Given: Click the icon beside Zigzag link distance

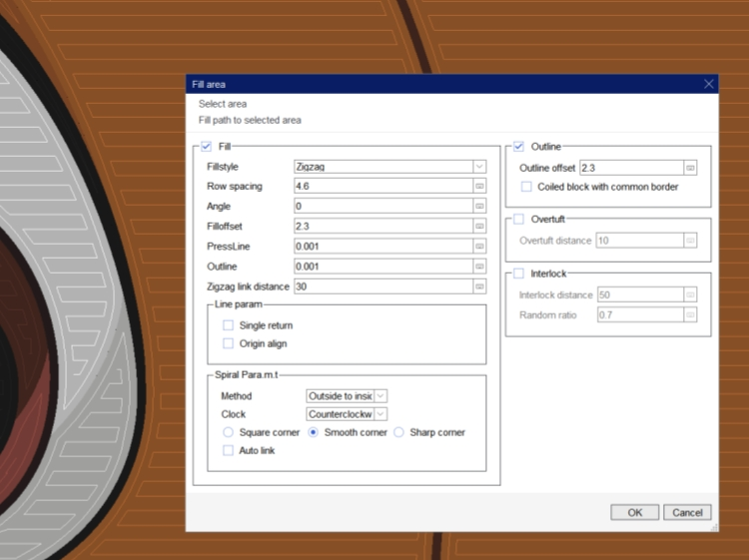Looking at the screenshot, I should coord(479,286).
